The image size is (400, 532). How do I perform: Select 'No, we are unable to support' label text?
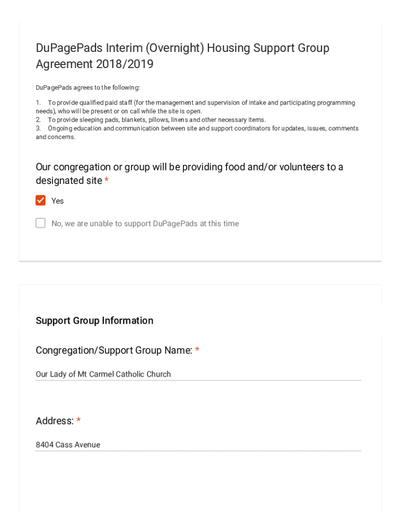[x=145, y=224]
